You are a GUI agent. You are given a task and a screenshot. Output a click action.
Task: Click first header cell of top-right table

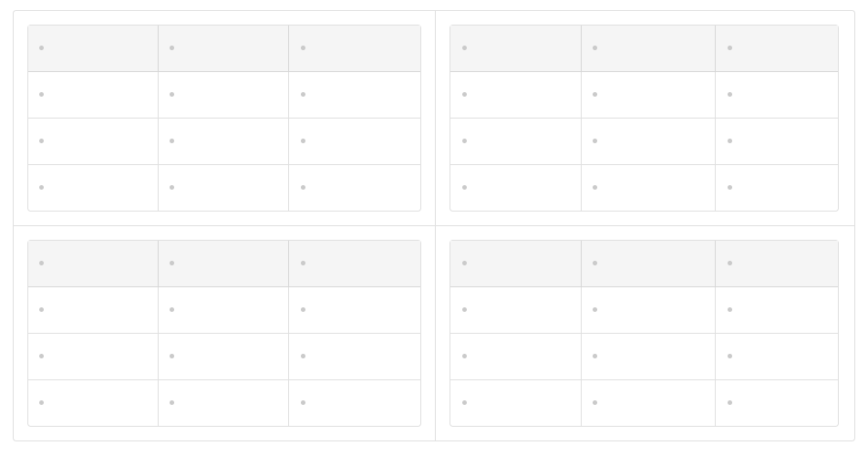click(x=515, y=48)
